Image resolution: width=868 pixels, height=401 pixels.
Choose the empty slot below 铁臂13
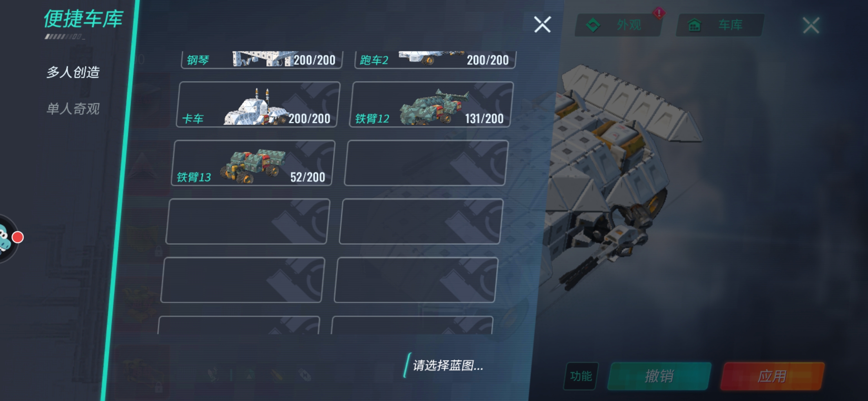coord(248,221)
